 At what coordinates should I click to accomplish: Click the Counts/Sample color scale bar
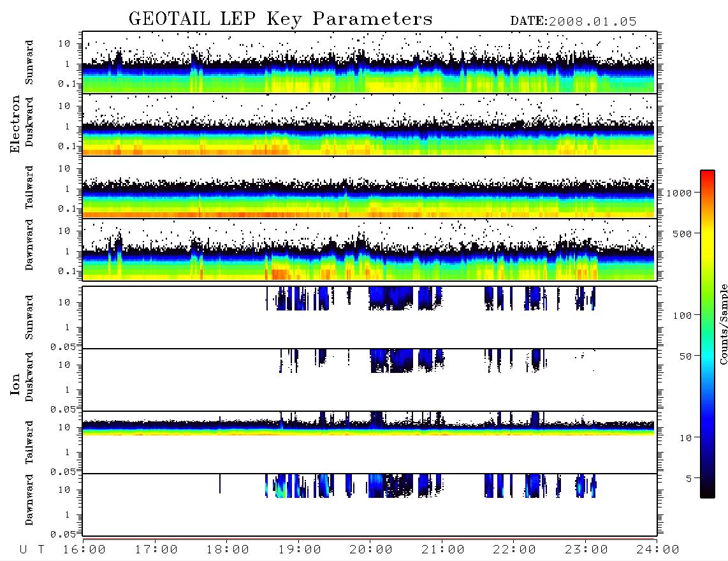708,335
